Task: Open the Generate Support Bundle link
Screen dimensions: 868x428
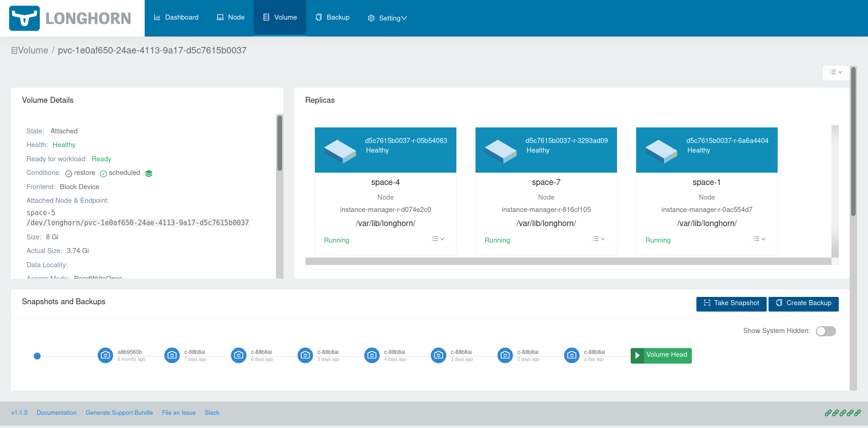Action: [x=119, y=413]
